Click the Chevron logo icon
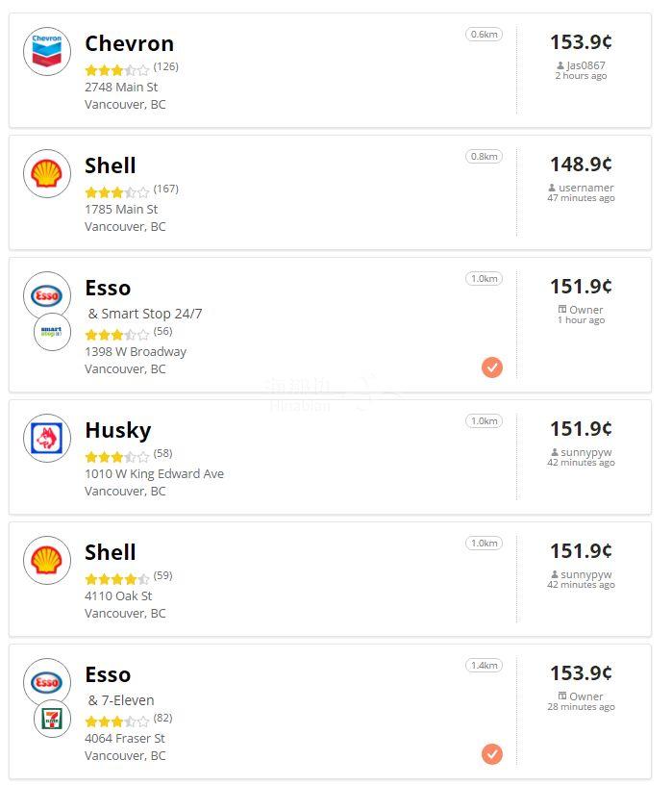 point(47,51)
